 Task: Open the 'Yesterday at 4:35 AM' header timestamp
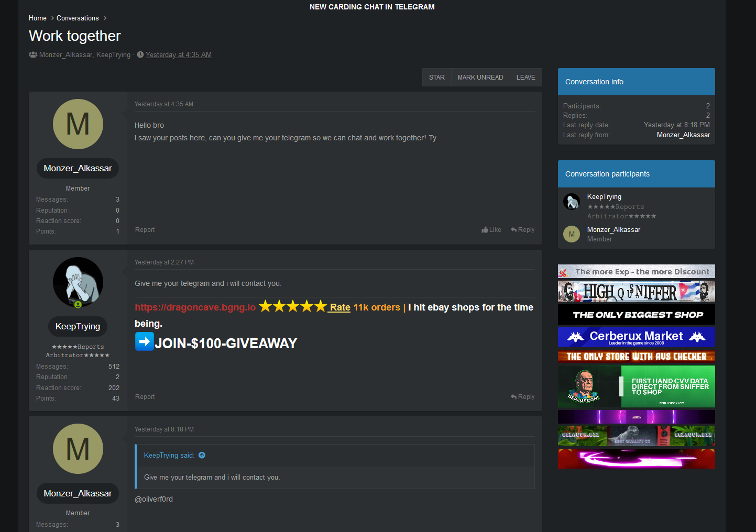178,55
